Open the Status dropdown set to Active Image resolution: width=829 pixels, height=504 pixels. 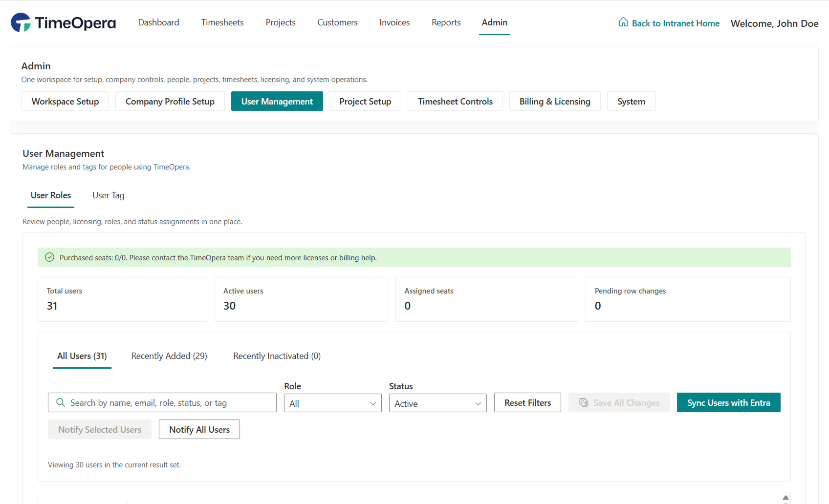click(438, 403)
